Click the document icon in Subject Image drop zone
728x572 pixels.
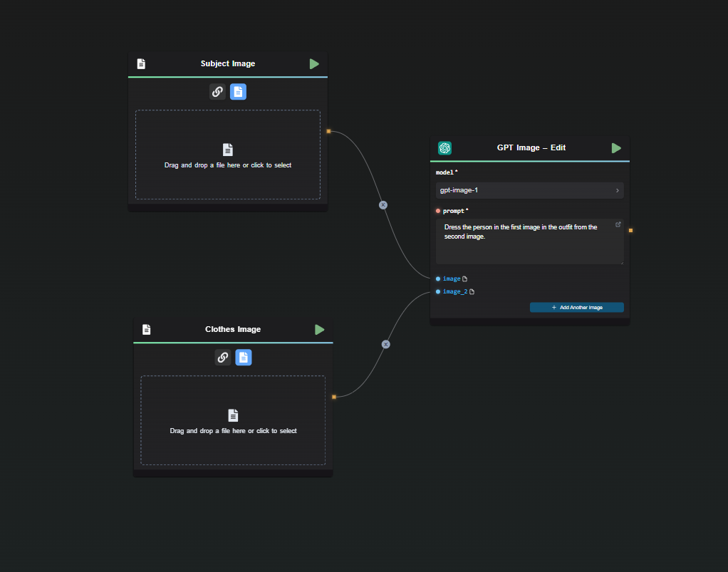(227, 150)
